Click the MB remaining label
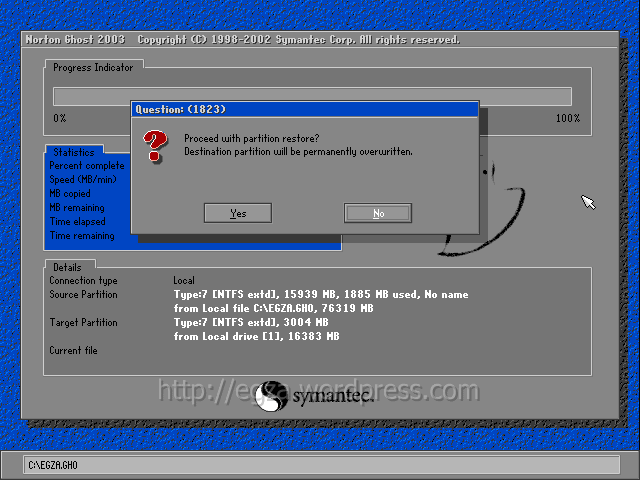Screen dimensions: 640x480 pos(77,208)
